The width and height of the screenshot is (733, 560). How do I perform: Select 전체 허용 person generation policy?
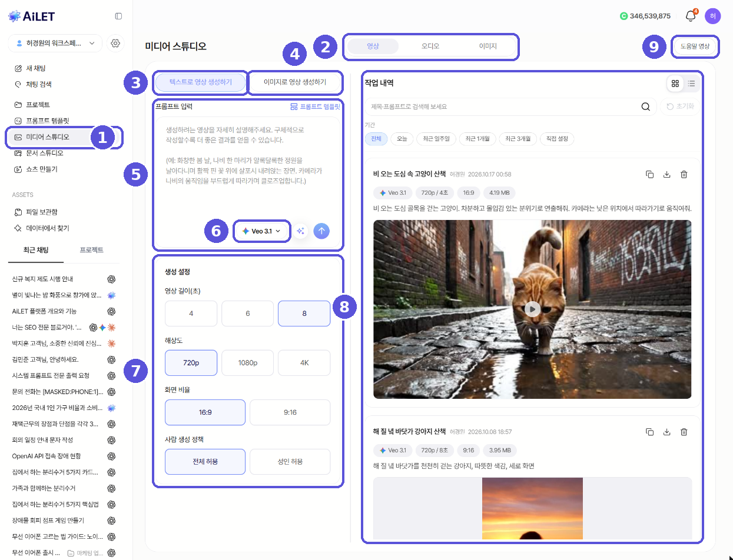[x=205, y=462]
